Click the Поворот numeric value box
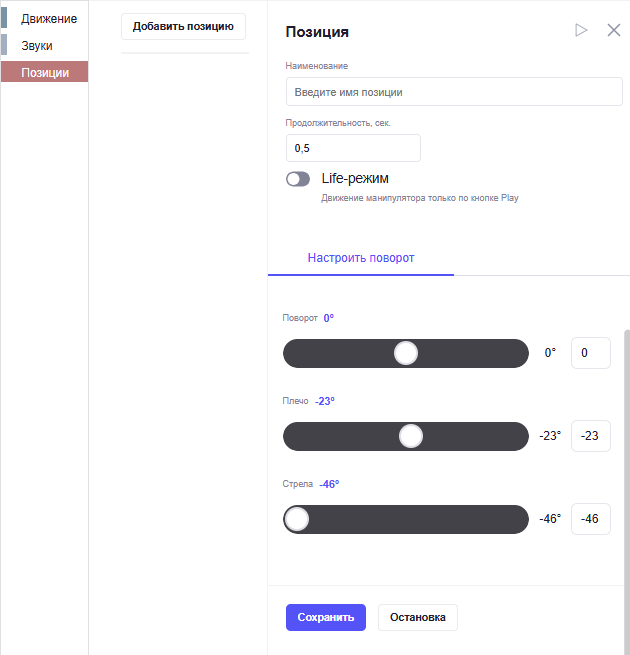The height and width of the screenshot is (655, 630). pyautogui.click(x=591, y=353)
